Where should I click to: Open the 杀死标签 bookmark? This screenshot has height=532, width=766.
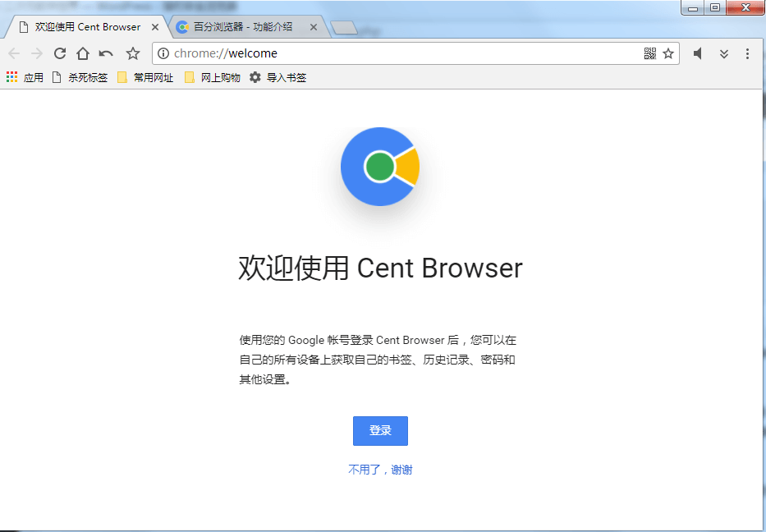(80, 77)
